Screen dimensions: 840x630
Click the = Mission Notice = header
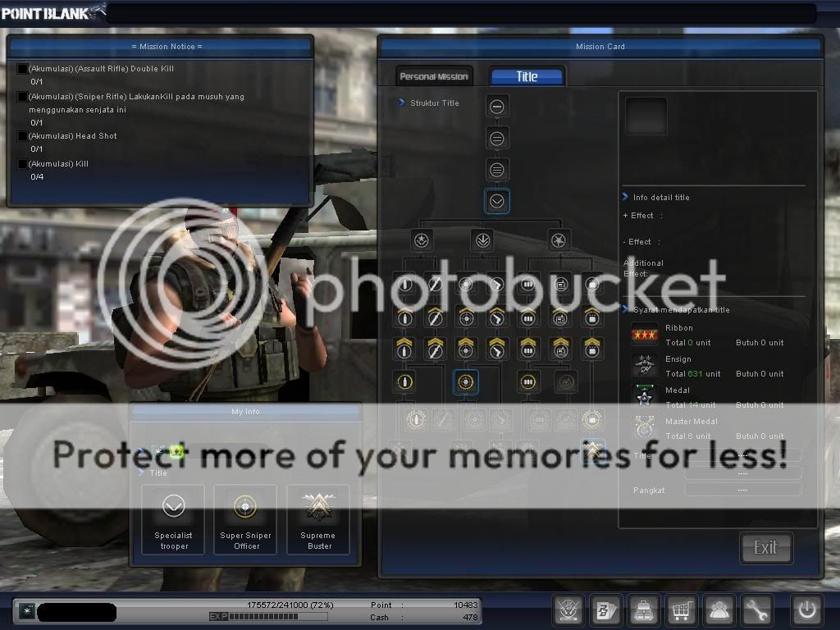[167, 47]
